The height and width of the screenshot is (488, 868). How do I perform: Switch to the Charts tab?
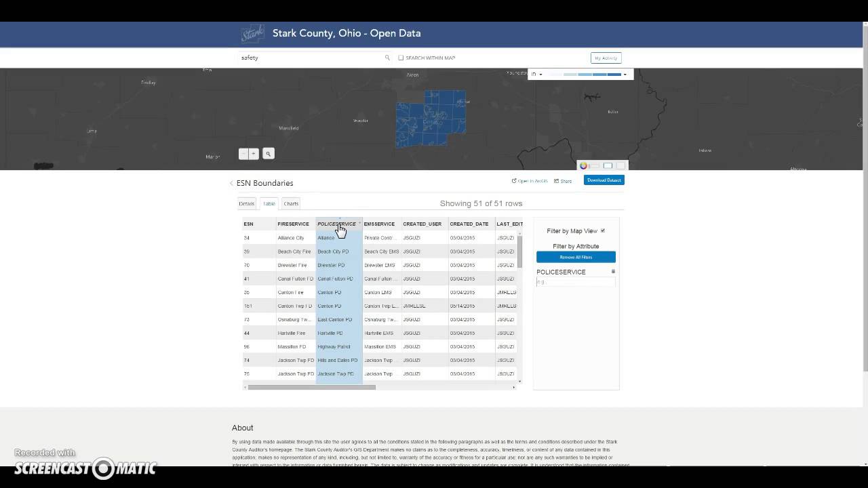click(291, 203)
